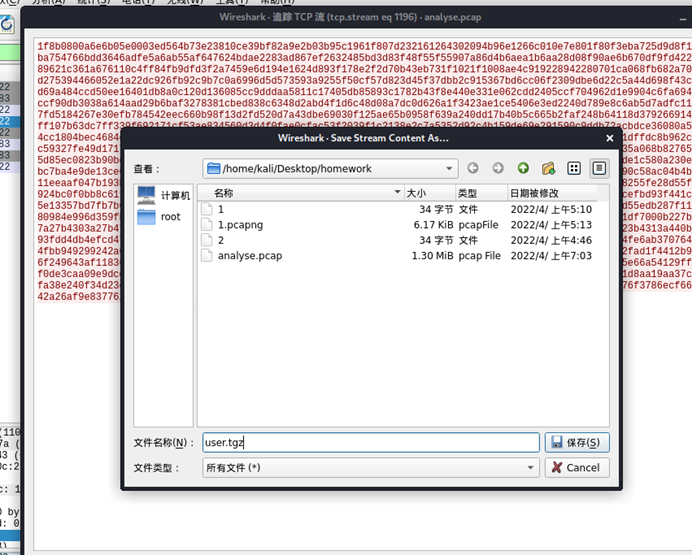This screenshot has height=555, width=692.
Task: Click the first hex line starting 1f8b0800
Action: click(365, 46)
